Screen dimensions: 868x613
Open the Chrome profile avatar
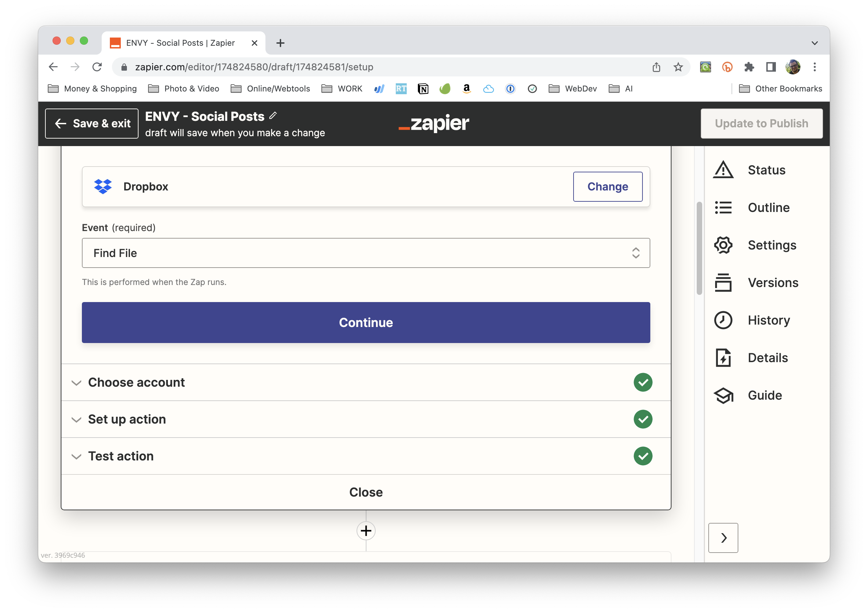click(793, 67)
